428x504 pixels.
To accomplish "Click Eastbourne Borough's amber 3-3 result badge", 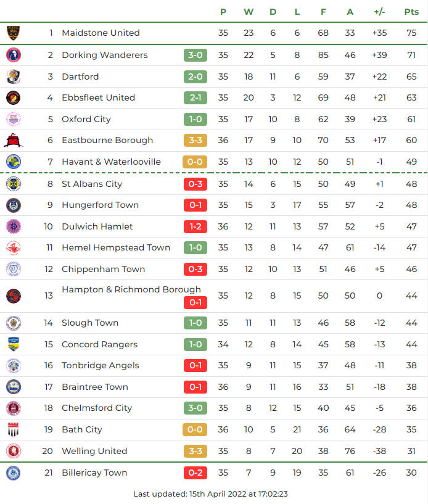I will (195, 140).
